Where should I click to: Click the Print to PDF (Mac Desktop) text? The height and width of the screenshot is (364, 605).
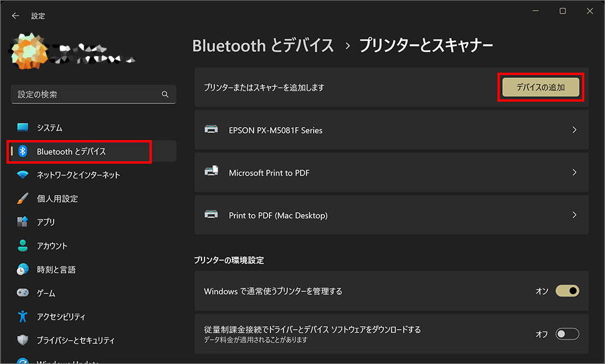point(278,216)
